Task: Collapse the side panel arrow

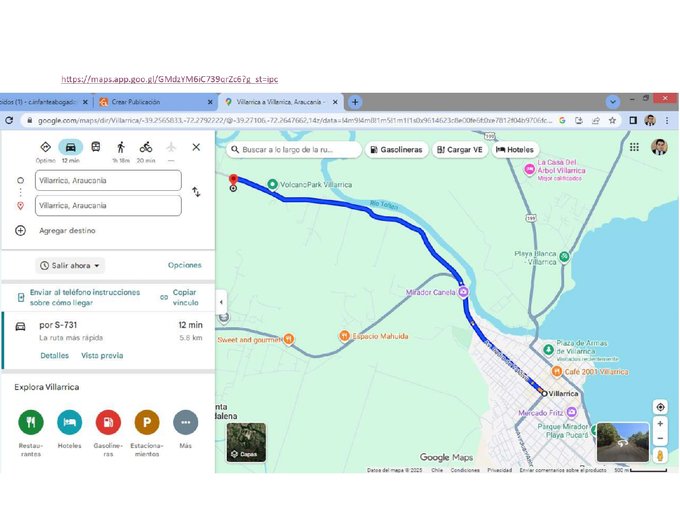Action: pyautogui.click(x=220, y=302)
